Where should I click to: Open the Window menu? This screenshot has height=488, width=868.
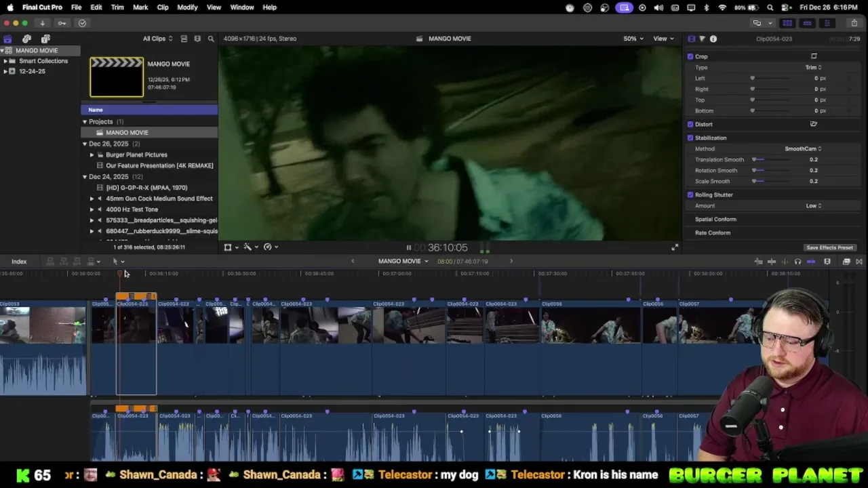(242, 7)
